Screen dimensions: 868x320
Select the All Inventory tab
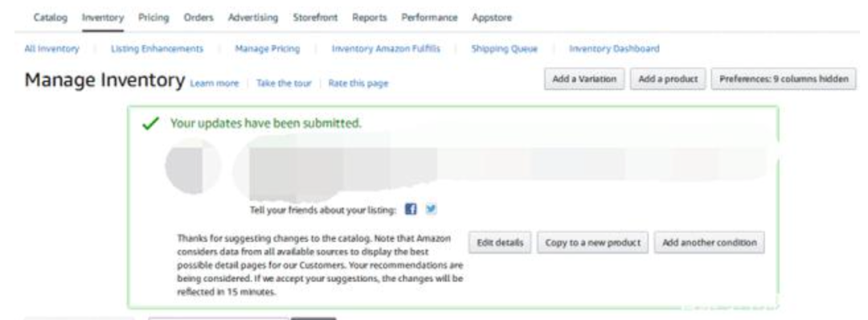tap(51, 49)
